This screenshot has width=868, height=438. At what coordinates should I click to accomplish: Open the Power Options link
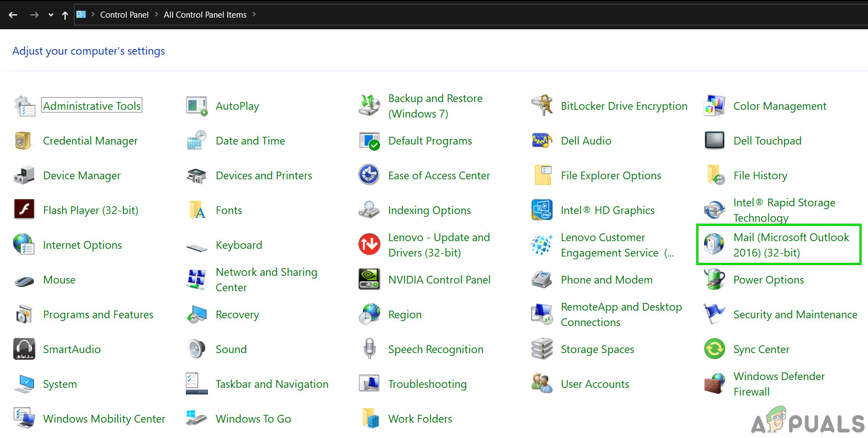pos(768,280)
